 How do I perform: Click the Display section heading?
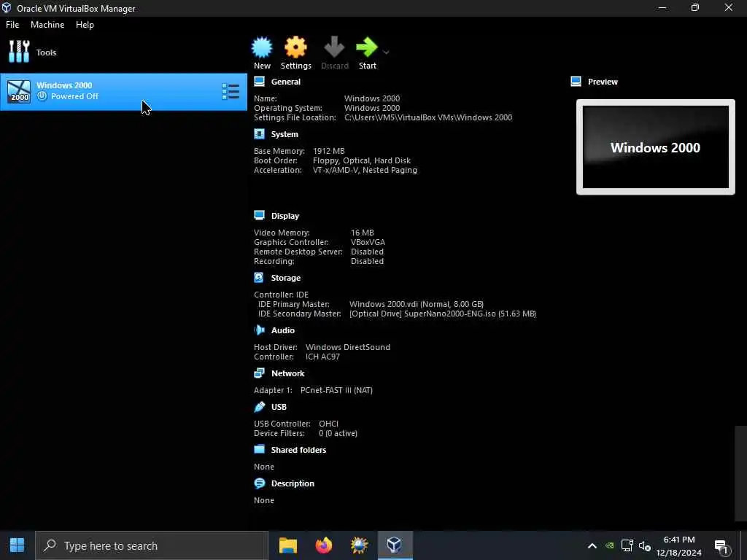[285, 216]
